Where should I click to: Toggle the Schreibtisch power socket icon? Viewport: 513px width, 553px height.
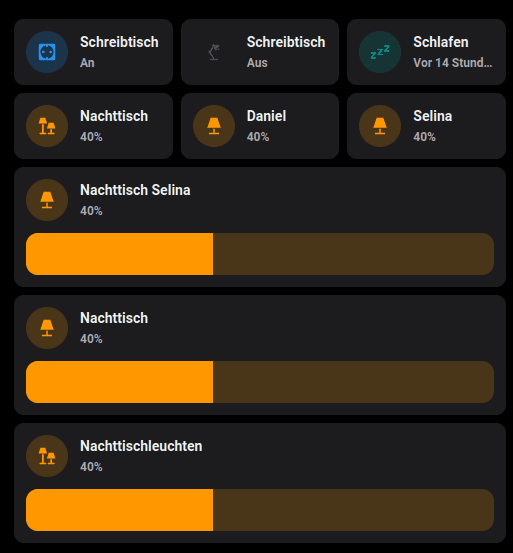click(47, 52)
